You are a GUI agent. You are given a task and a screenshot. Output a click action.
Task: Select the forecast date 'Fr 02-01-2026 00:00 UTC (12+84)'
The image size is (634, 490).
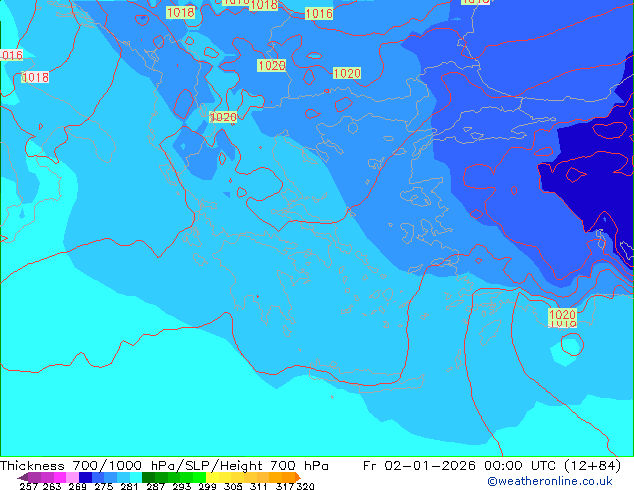pyautogui.click(x=492, y=466)
